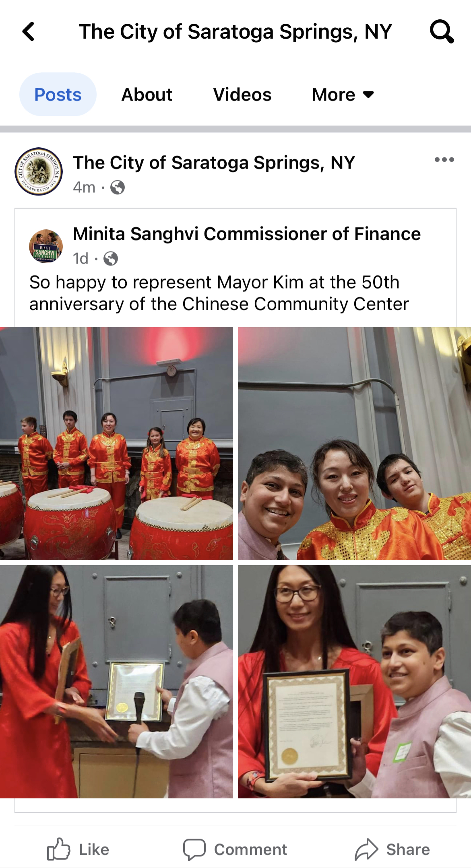
Task: Open Minita Sanghvi Commissioner of Finance page
Action: (x=247, y=234)
